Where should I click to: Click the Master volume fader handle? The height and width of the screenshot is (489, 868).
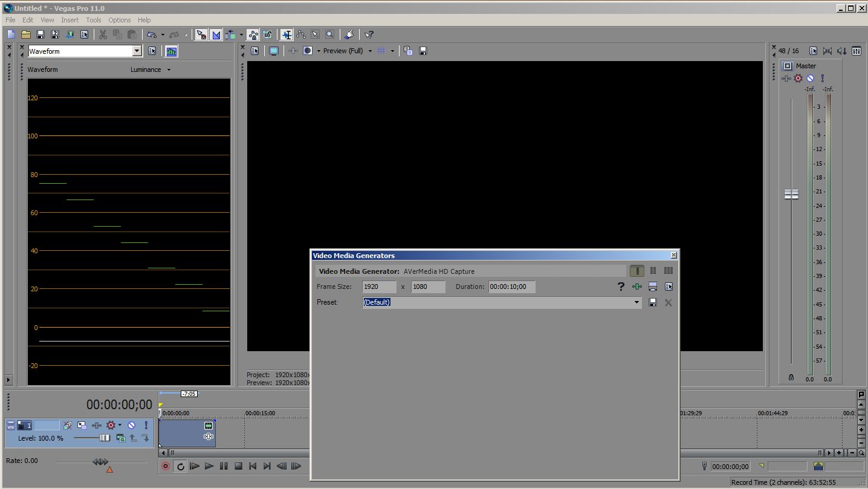(x=791, y=194)
